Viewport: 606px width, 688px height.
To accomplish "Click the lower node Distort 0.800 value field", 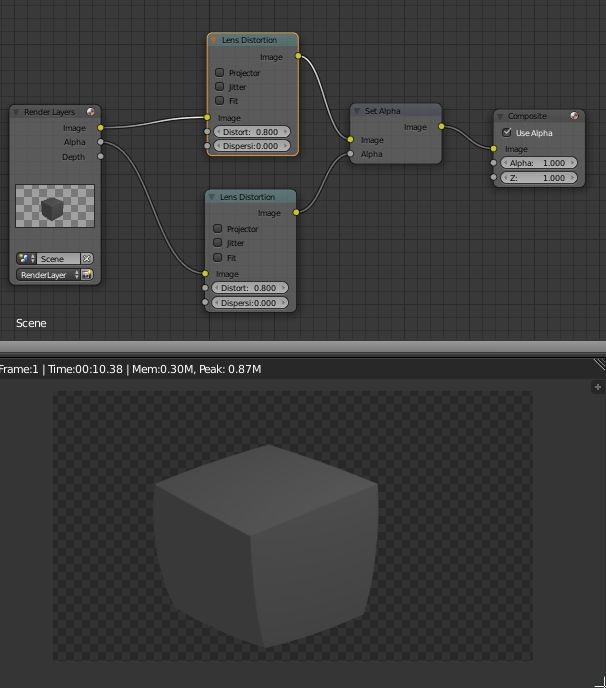I will [250, 288].
